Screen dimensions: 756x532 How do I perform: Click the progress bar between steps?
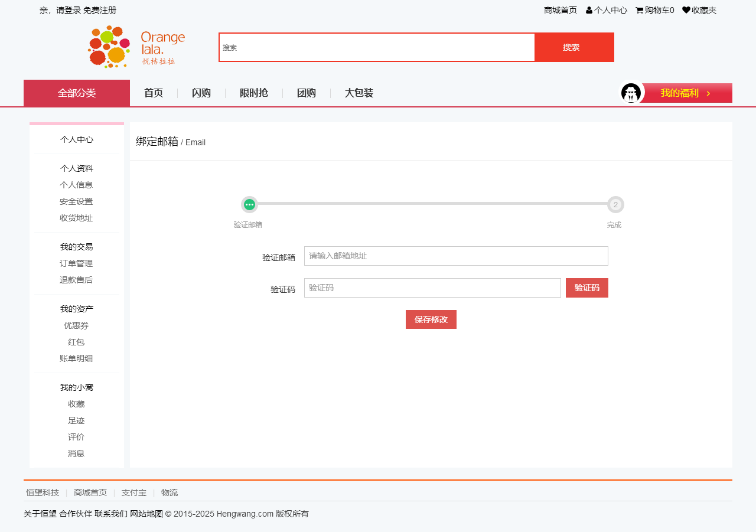(x=432, y=204)
